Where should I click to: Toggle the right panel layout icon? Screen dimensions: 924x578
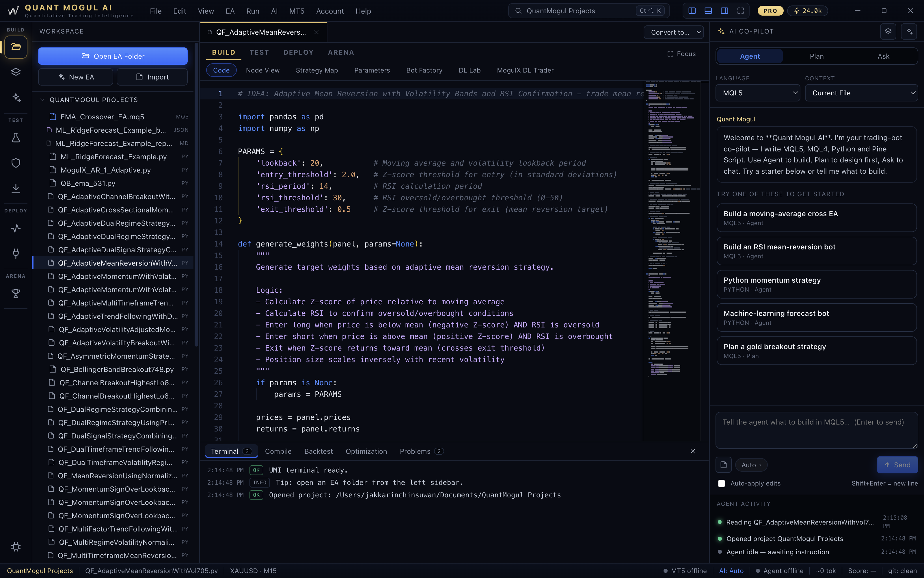coord(724,11)
